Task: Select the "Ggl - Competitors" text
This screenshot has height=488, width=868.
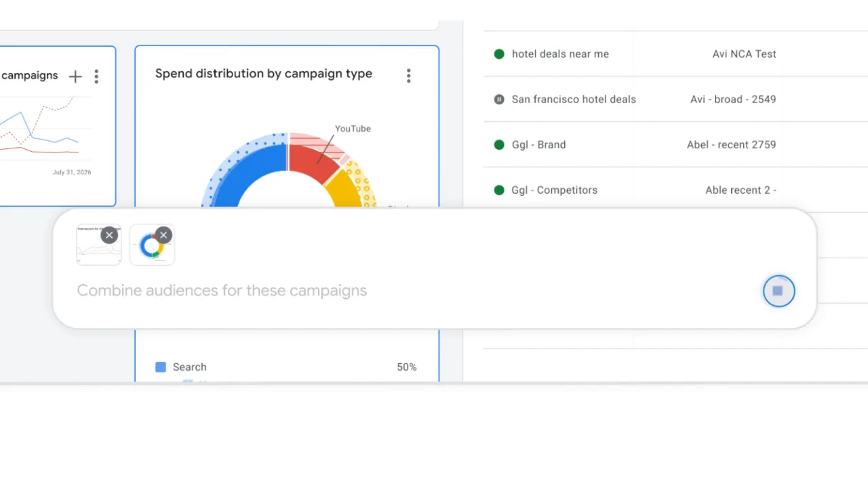Action: point(555,190)
